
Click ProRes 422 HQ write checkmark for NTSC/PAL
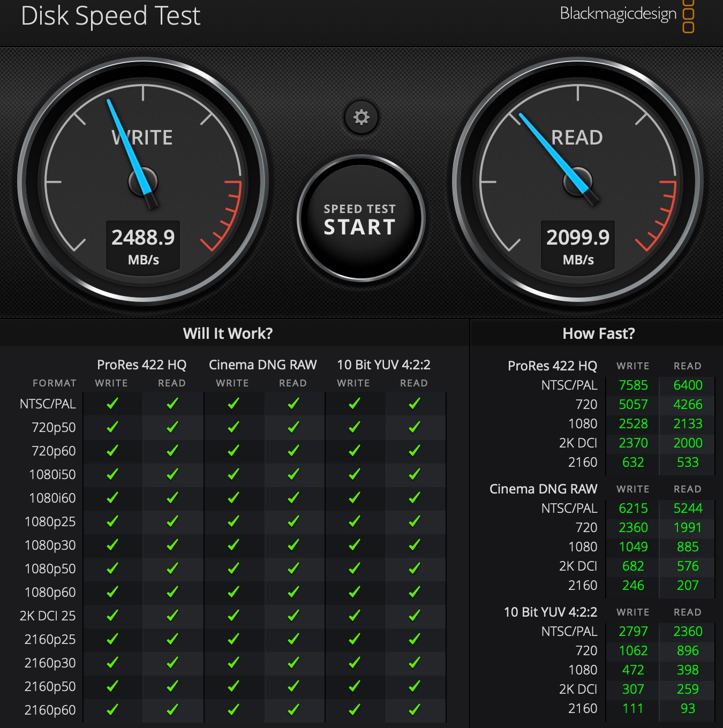coord(112,404)
